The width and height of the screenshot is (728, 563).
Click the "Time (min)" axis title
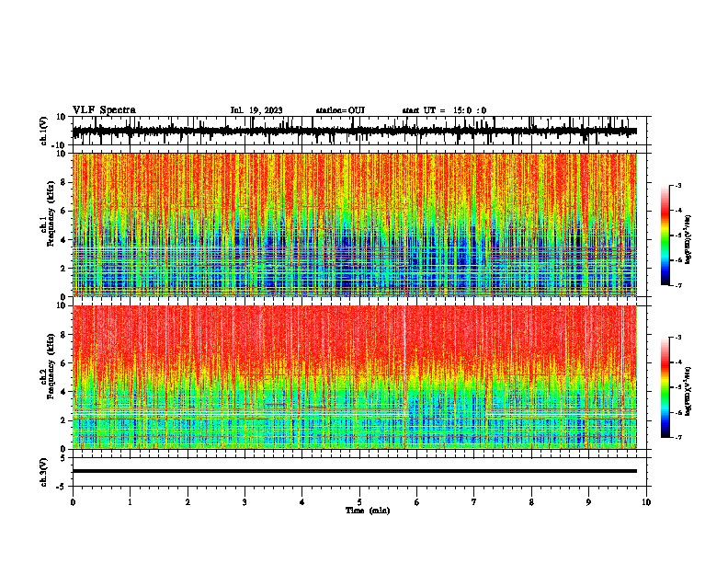[x=368, y=511]
